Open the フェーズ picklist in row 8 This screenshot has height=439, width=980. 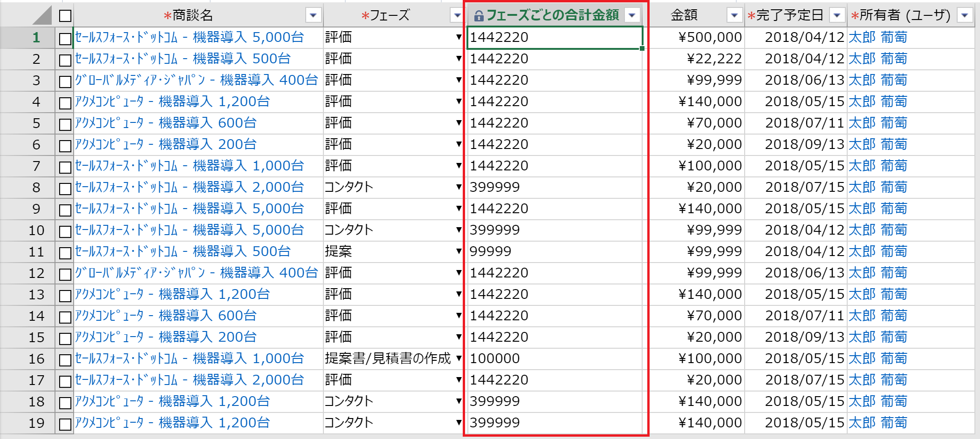click(x=459, y=187)
